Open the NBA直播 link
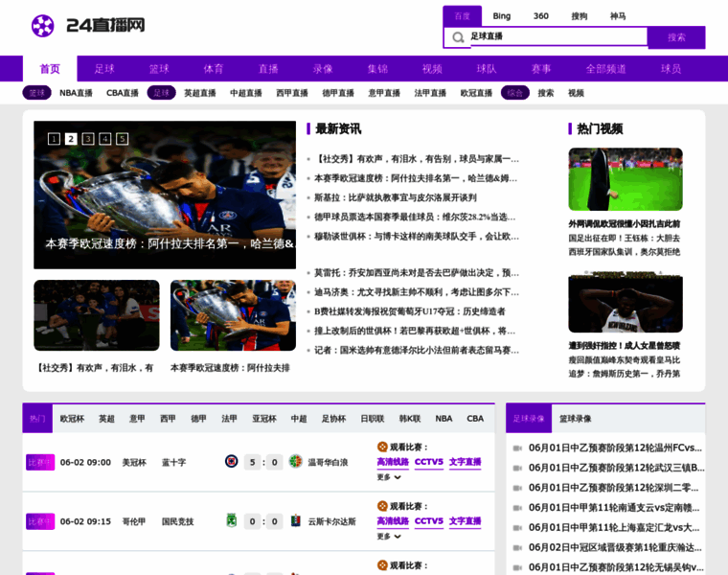The height and width of the screenshot is (575, 728). (76, 93)
